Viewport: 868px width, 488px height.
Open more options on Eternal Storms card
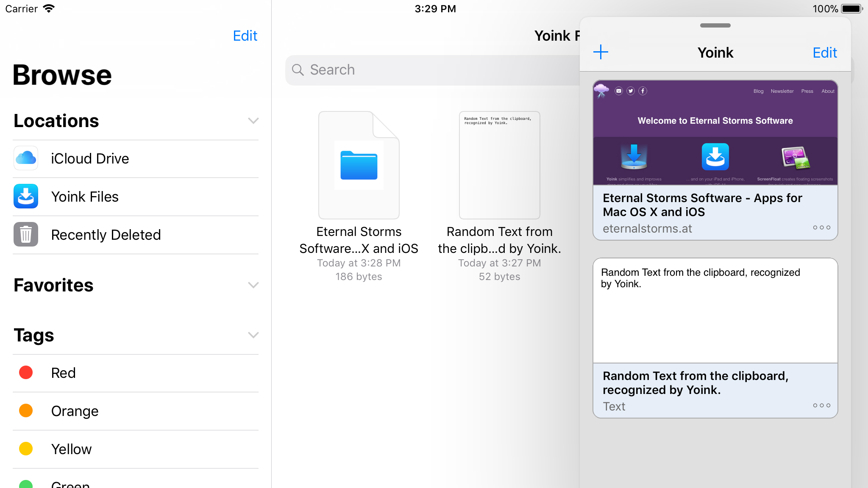click(x=821, y=227)
